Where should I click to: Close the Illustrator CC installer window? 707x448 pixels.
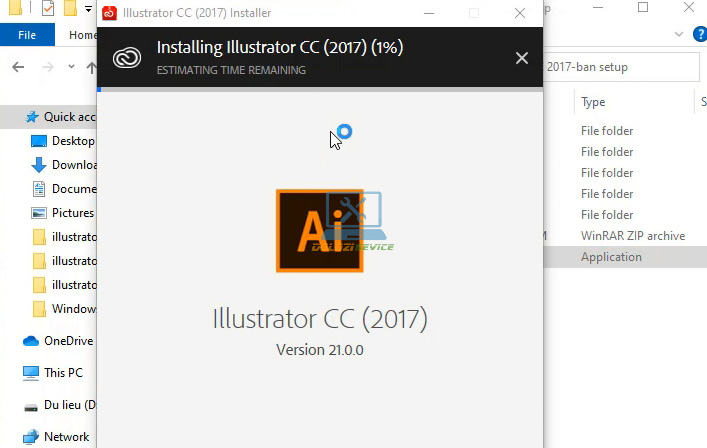point(520,13)
